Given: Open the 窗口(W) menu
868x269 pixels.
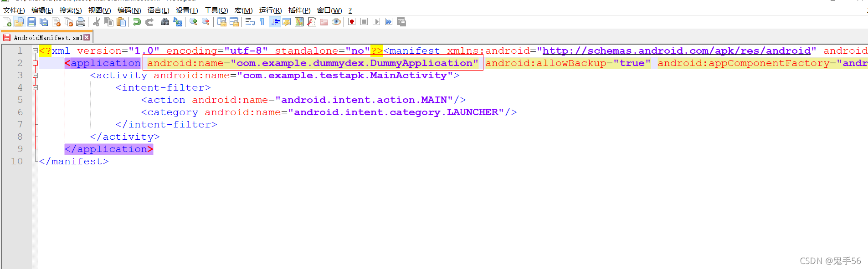Looking at the screenshot, I should click(x=329, y=10).
